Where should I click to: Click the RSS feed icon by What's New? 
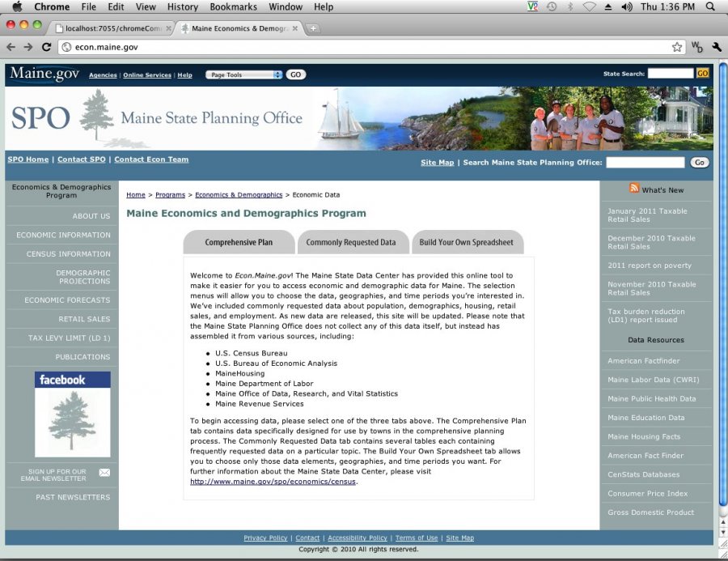(634, 187)
